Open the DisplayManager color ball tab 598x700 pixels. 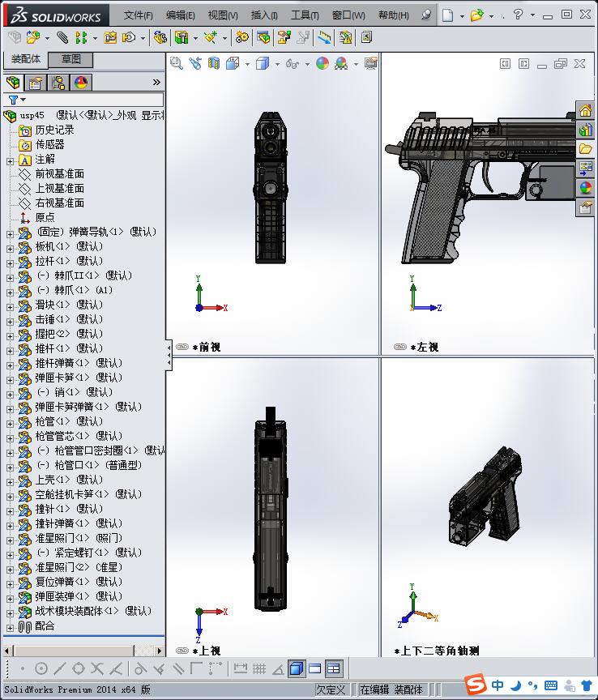81,83
